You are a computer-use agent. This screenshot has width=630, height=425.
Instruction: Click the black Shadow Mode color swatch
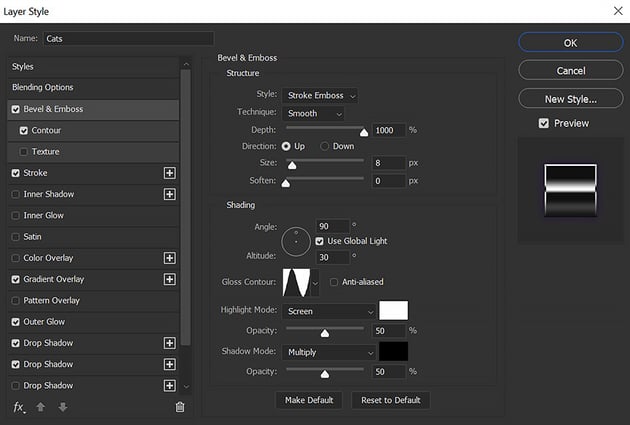393,352
